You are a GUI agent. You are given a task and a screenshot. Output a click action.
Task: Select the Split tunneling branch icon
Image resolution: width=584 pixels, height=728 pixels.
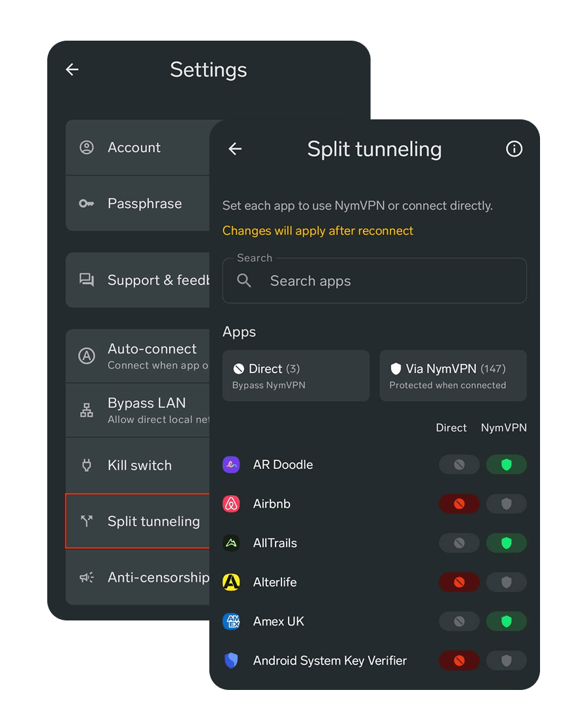[x=86, y=521]
